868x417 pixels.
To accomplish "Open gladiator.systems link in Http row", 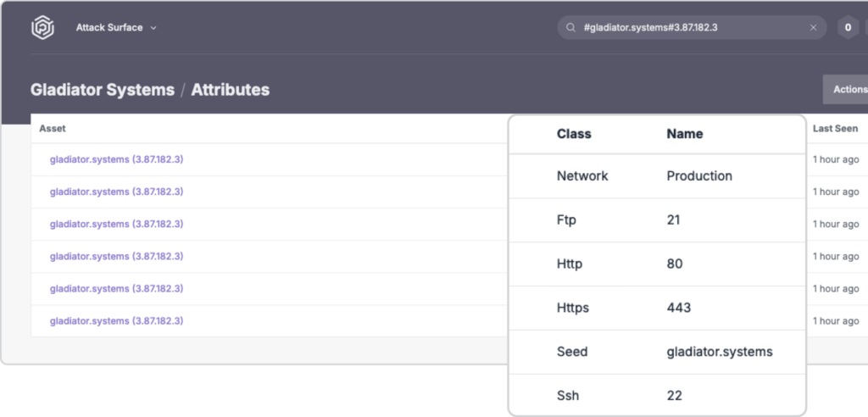I will [116, 224].
